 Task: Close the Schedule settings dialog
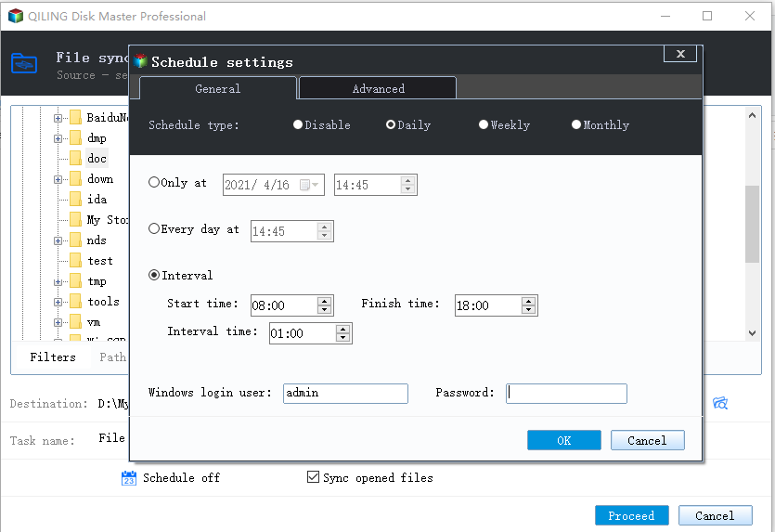click(x=680, y=54)
